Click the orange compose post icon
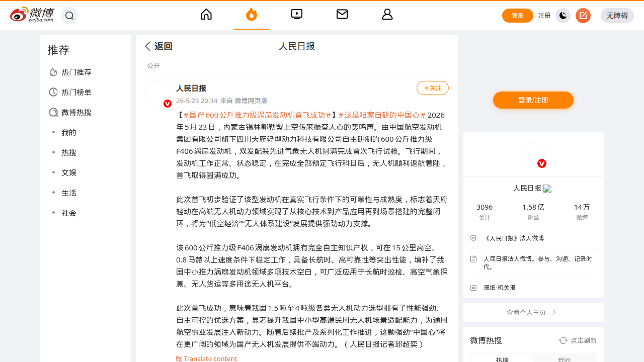 (583, 16)
